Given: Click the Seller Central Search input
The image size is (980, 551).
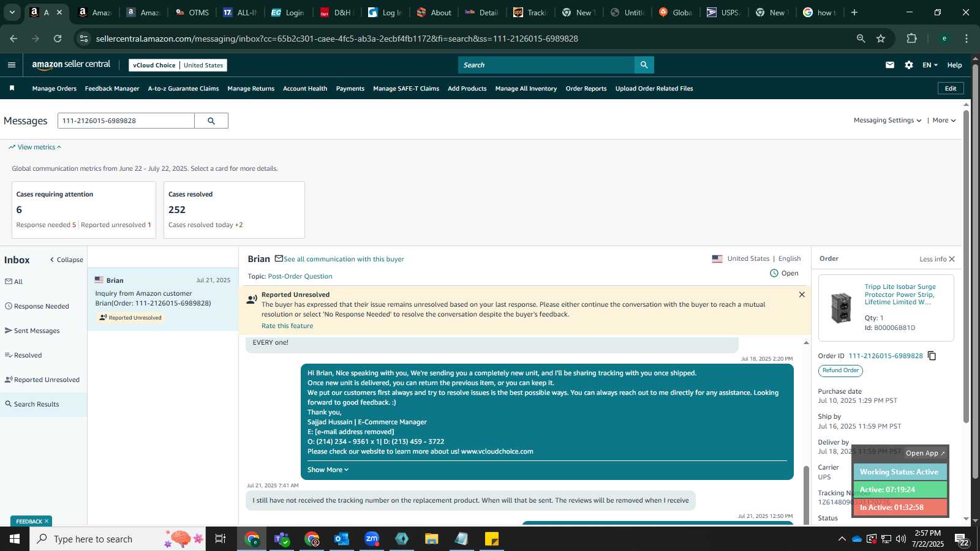Looking at the screenshot, I should coord(546,65).
